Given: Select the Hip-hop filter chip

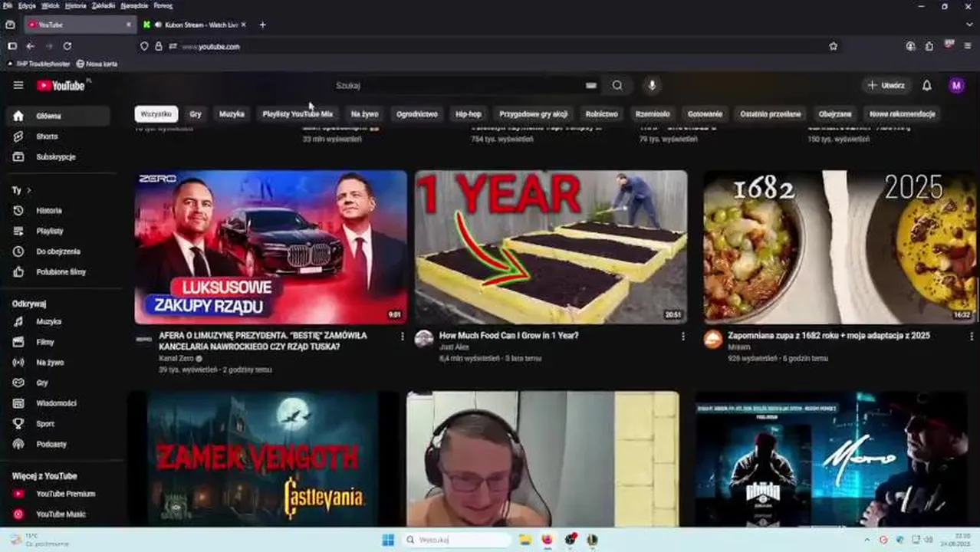Looking at the screenshot, I should click(469, 113).
